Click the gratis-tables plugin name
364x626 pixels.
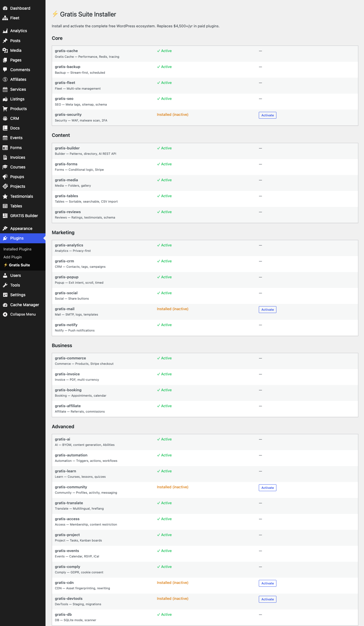66,196
